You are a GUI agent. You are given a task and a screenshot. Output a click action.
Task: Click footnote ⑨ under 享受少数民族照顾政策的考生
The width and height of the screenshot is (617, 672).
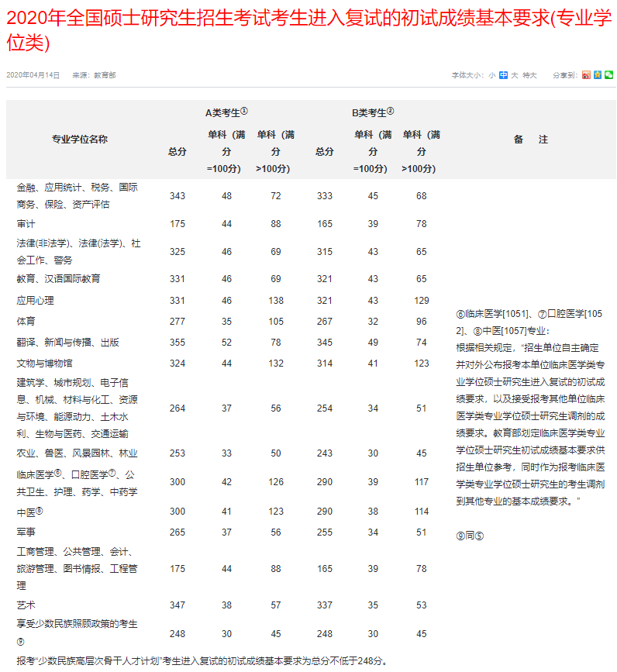click(x=20, y=641)
